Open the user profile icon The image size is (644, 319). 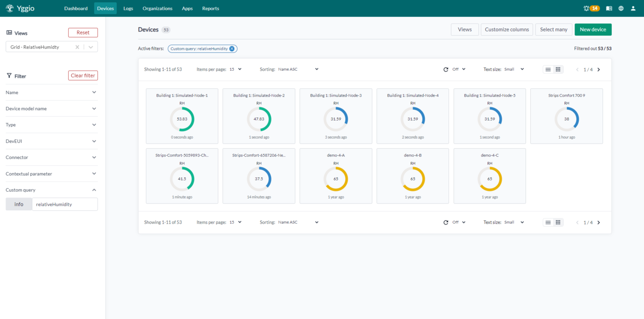[633, 8]
